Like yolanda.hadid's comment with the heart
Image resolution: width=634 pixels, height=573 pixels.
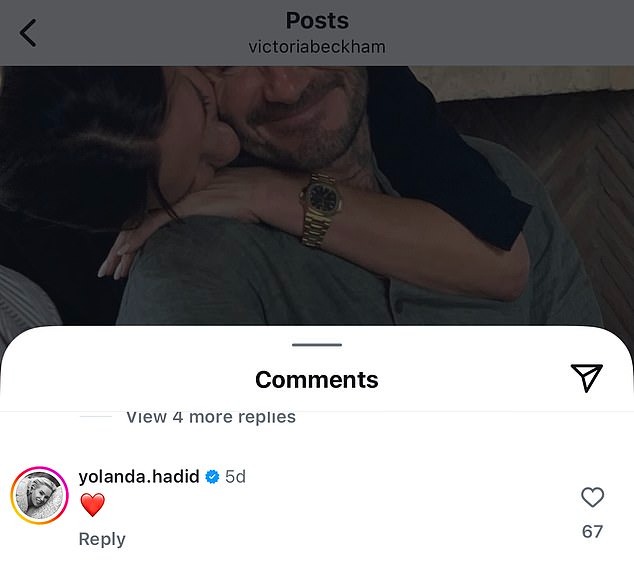[592, 497]
